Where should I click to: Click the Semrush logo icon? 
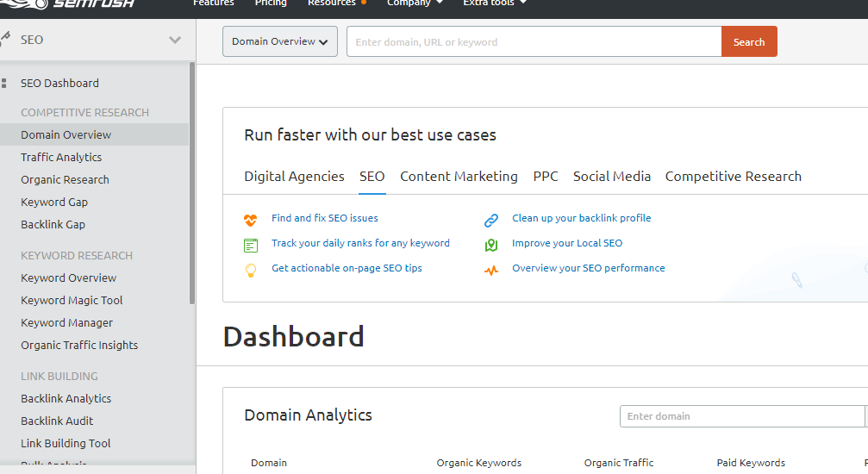[x=25, y=3]
